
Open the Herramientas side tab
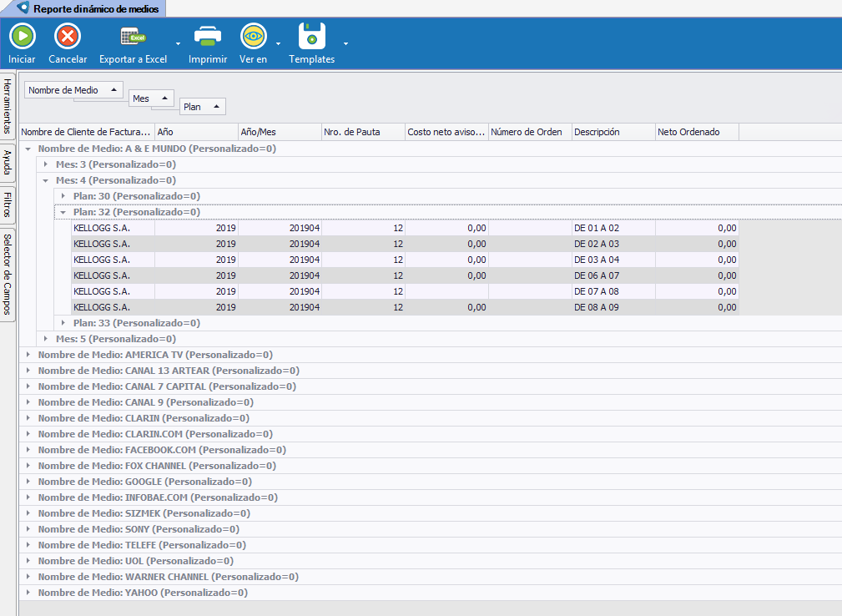(8, 106)
